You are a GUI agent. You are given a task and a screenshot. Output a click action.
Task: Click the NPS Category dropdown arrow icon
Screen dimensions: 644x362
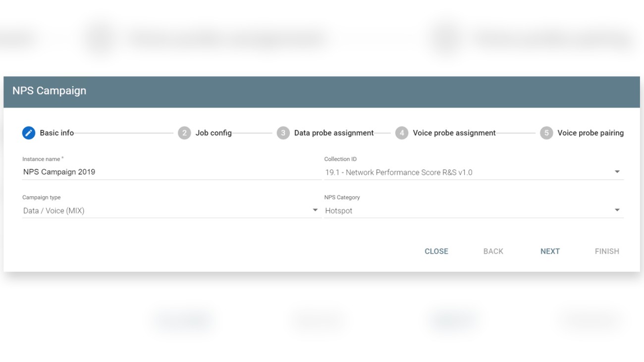click(x=617, y=209)
